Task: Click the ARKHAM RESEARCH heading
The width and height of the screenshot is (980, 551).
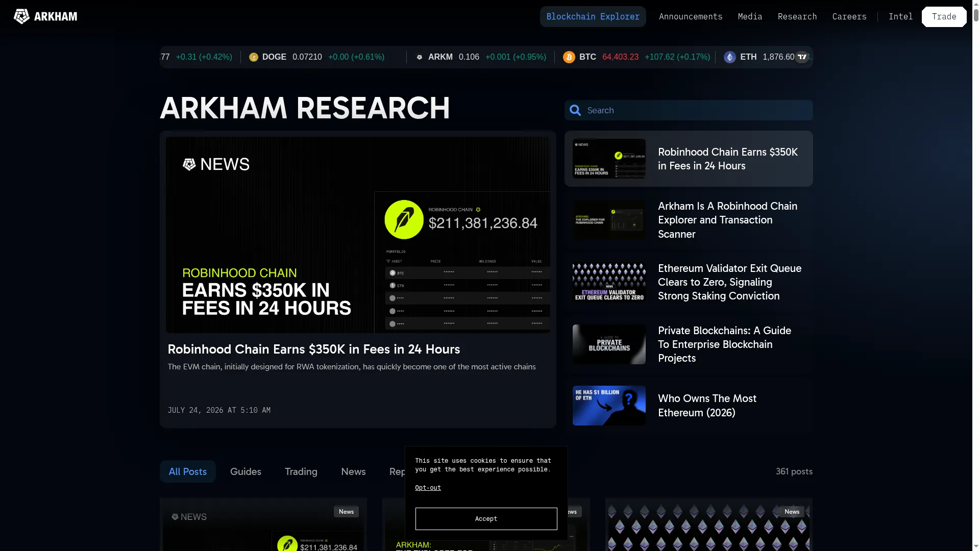Action: [x=305, y=108]
